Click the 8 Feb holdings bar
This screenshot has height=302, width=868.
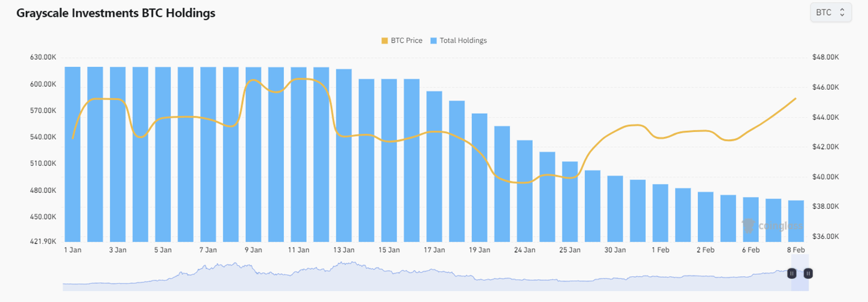point(796,221)
